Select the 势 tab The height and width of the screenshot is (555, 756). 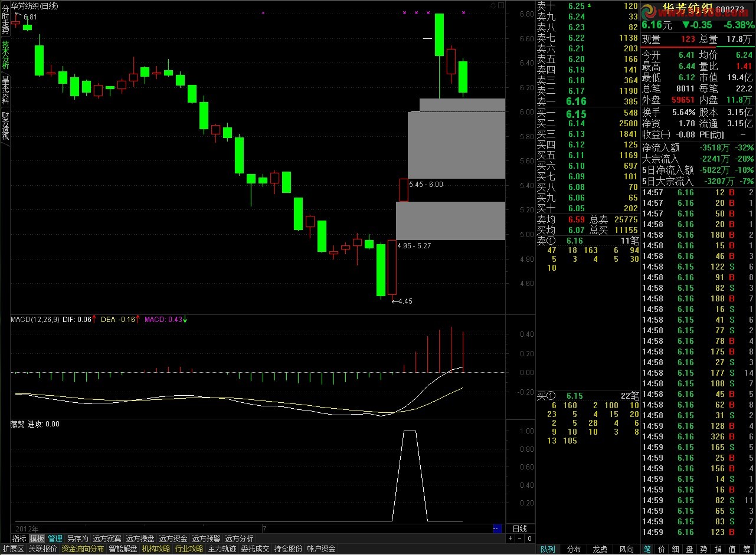pos(704,549)
